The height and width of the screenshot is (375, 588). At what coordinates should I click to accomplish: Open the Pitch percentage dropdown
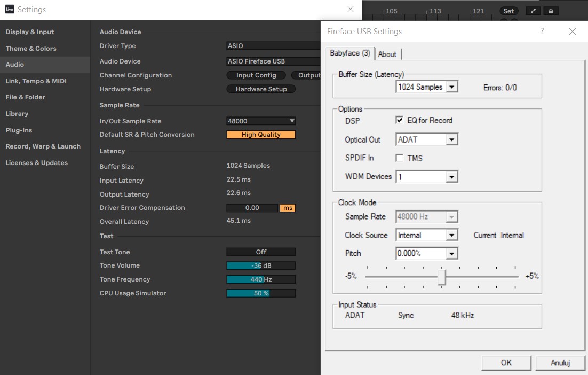click(427, 253)
